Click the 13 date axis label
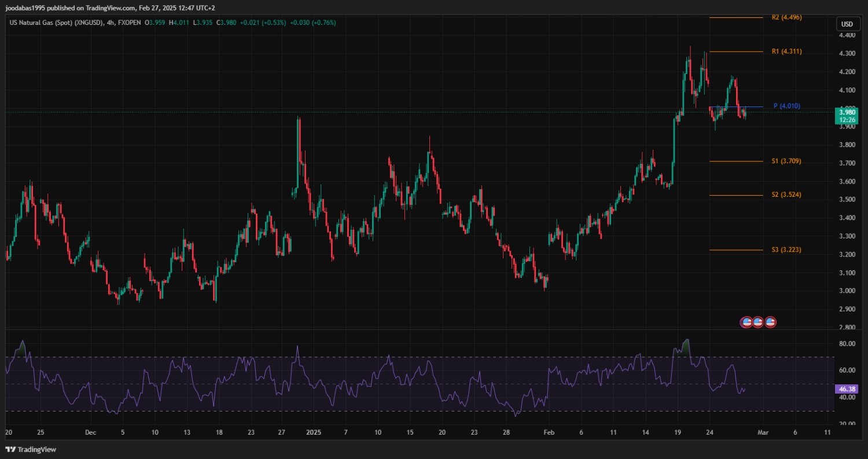Image resolution: width=868 pixels, height=459 pixels. click(x=186, y=432)
